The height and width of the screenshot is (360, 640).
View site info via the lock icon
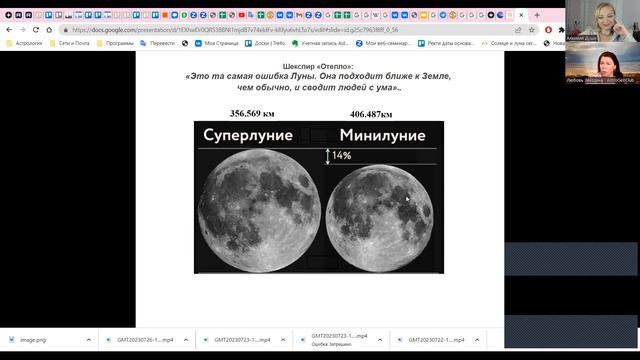[66, 30]
